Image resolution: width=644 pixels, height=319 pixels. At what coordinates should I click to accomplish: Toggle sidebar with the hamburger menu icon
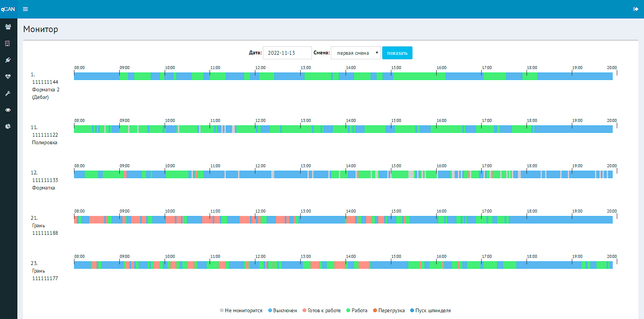[25, 9]
